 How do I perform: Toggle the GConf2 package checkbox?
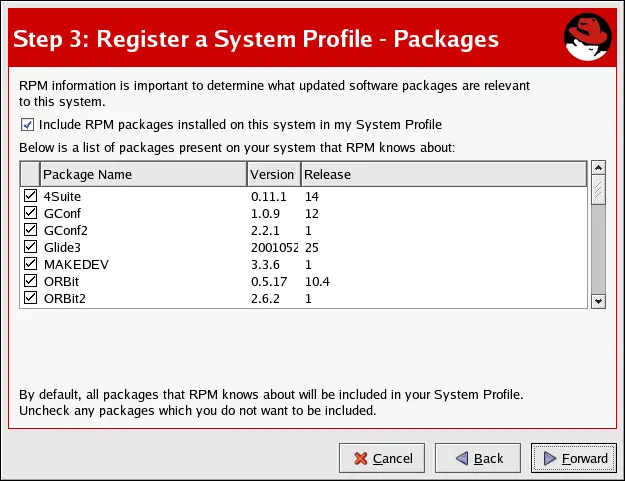click(x=30, y=230)
